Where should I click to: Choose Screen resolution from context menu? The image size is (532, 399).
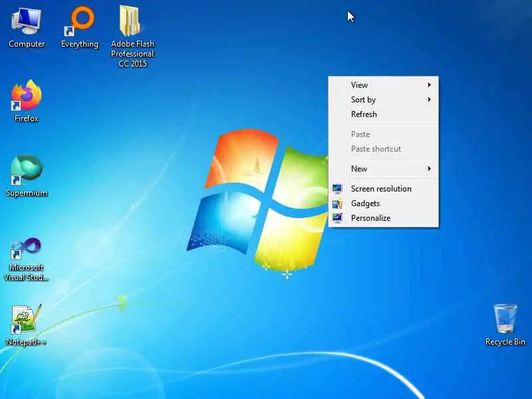click(384, 189)
